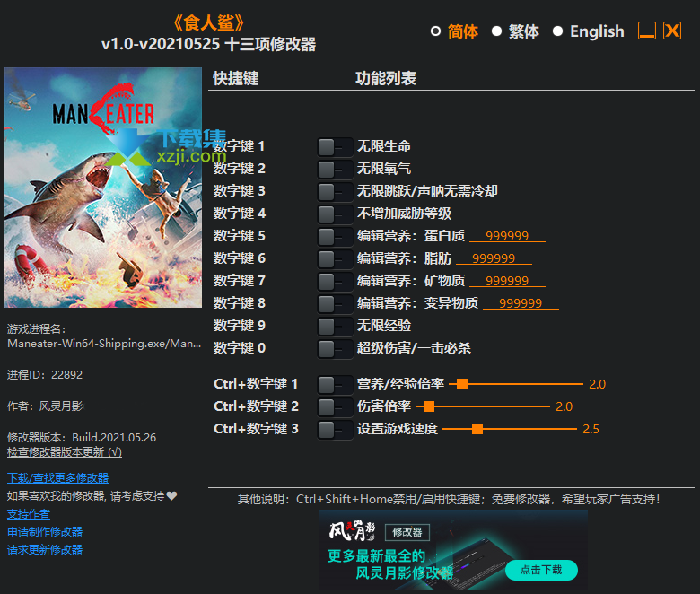The height and width of the screenshot is (594, 700).
Task: Click 支持作者 link
Action: tap(29, 514)
